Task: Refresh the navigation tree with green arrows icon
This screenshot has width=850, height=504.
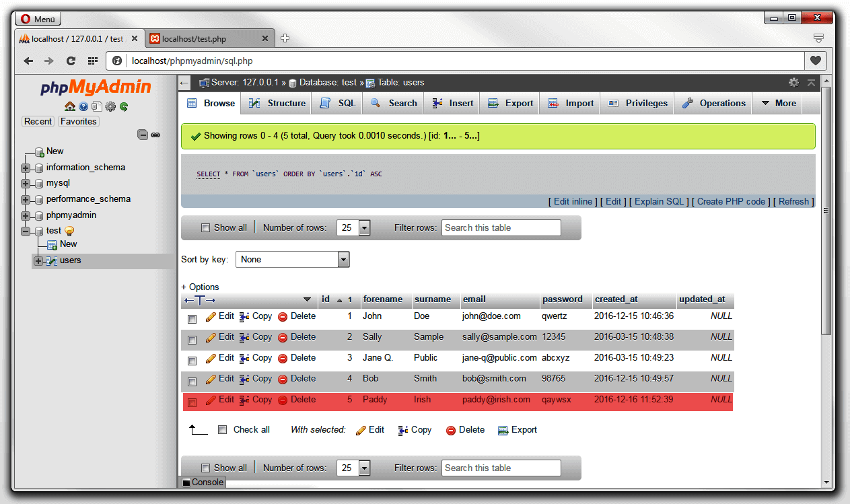Action: (x=124, y=106)
